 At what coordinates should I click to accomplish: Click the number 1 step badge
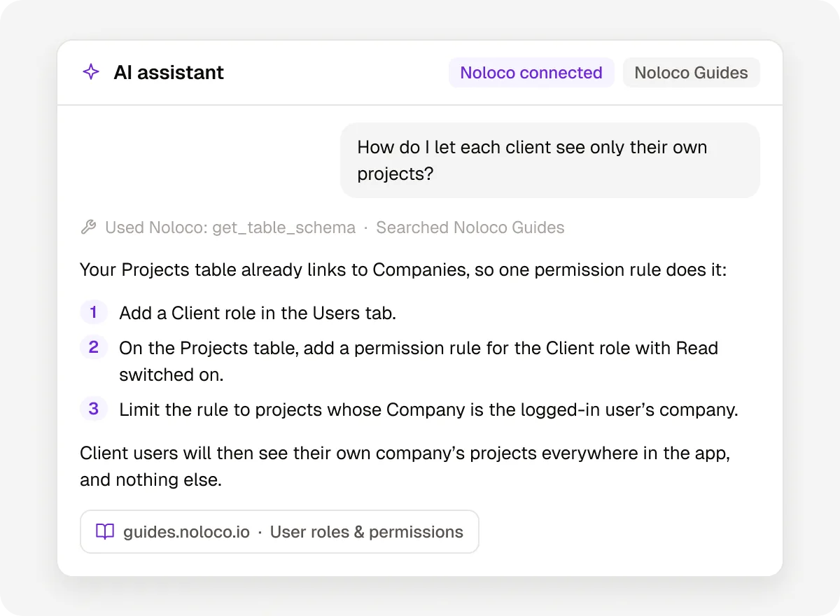(94, 312)
